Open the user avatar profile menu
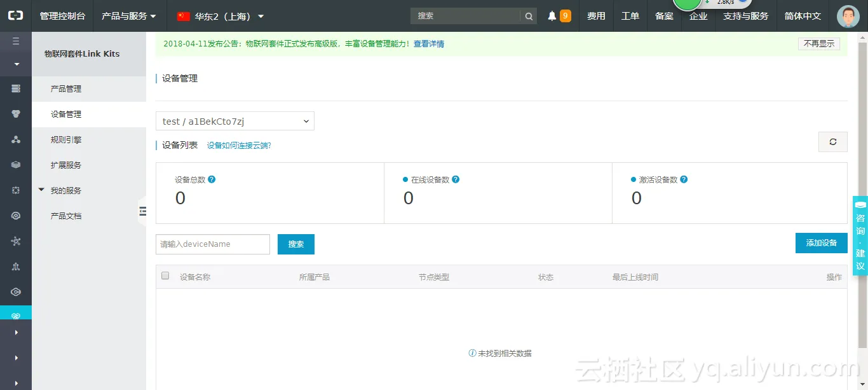This screenshot has height=390, width=868. 848,16
